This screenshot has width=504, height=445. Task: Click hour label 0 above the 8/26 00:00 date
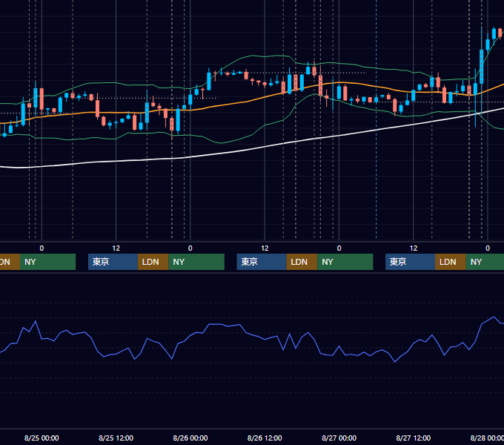click(190, 248)
